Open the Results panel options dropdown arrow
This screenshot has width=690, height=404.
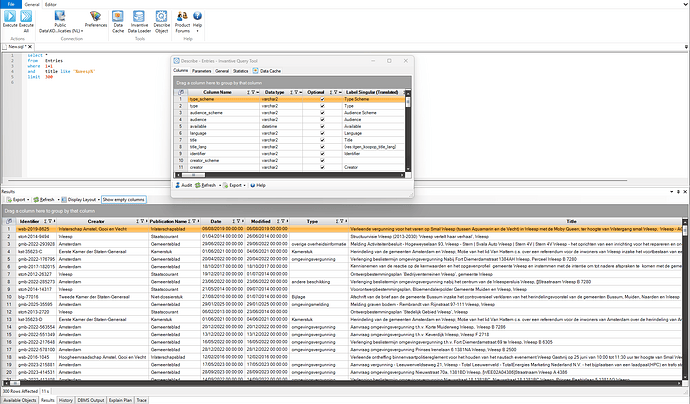click(x=672, y=192)
